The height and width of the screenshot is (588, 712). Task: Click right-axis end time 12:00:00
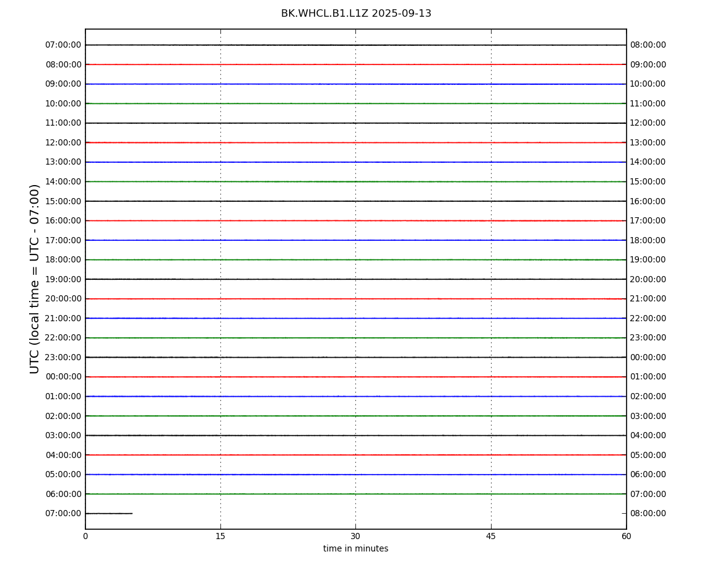(x=648, y=123)
